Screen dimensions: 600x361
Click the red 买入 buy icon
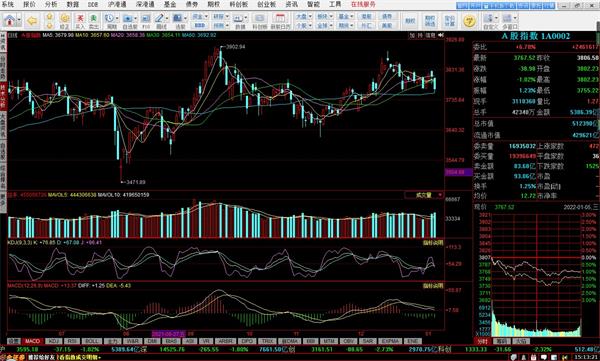point(80,21)
